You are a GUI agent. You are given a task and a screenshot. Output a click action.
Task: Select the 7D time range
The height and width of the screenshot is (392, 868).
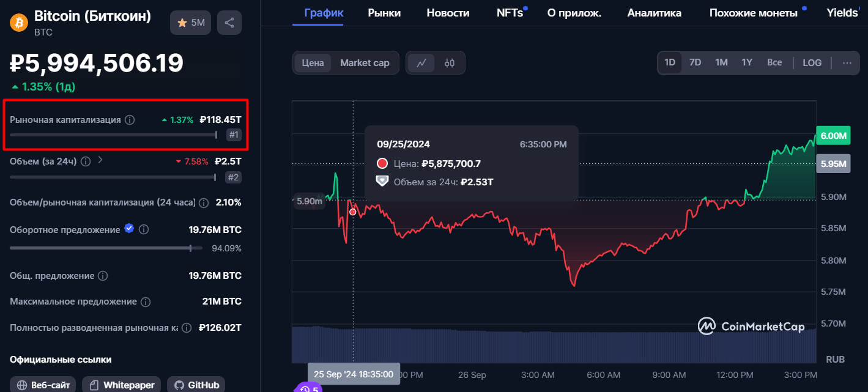pos(695,62)
